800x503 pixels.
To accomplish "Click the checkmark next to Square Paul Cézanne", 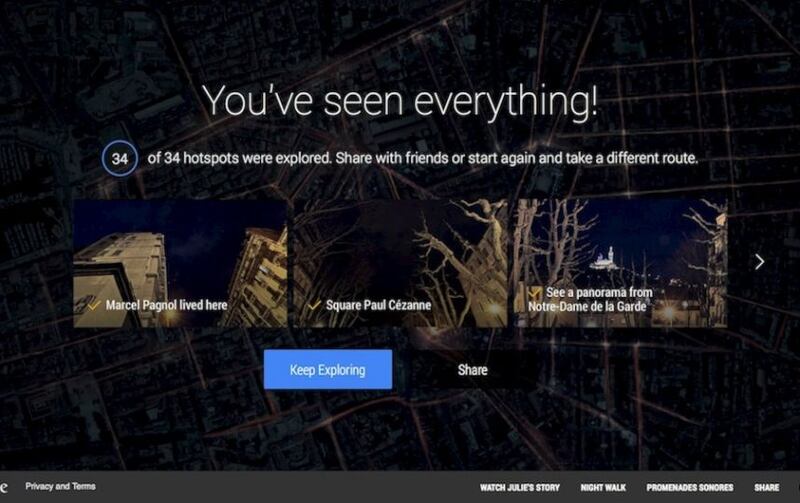I will click(x=314, y=306).
